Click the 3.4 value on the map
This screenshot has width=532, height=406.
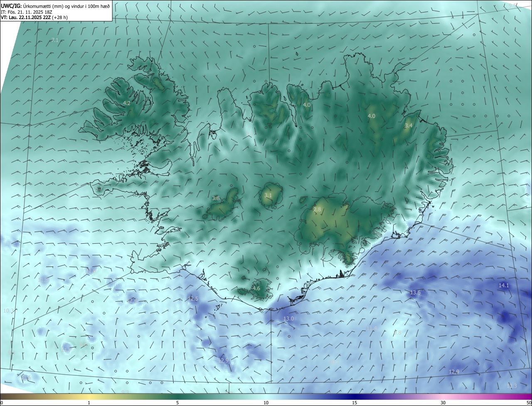point(409,125)
